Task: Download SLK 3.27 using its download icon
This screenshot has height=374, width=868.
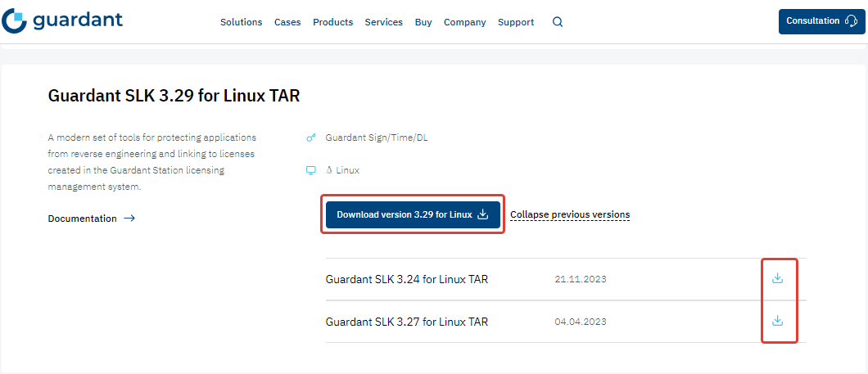Action: [x=778, y=321]
